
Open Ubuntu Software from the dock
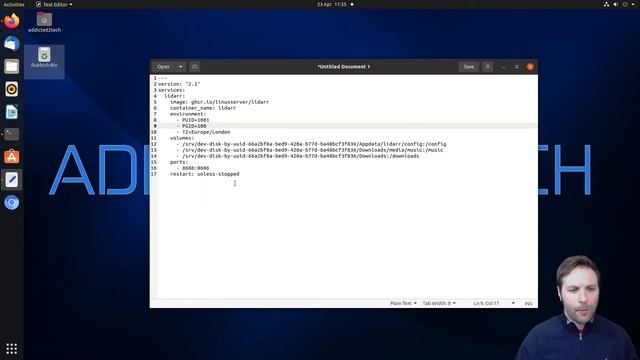pyautogui.click(x=11, y=157)
